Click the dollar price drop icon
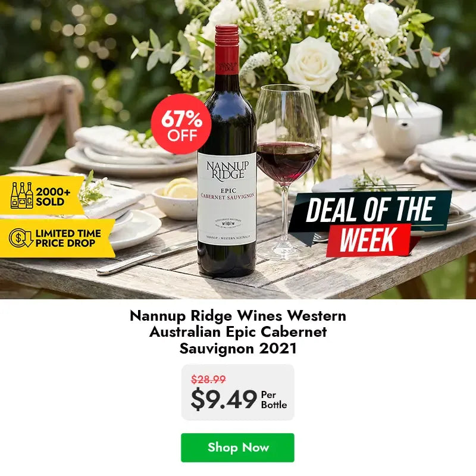This screenshot has width=476, height=476. (x=21, y=238)
